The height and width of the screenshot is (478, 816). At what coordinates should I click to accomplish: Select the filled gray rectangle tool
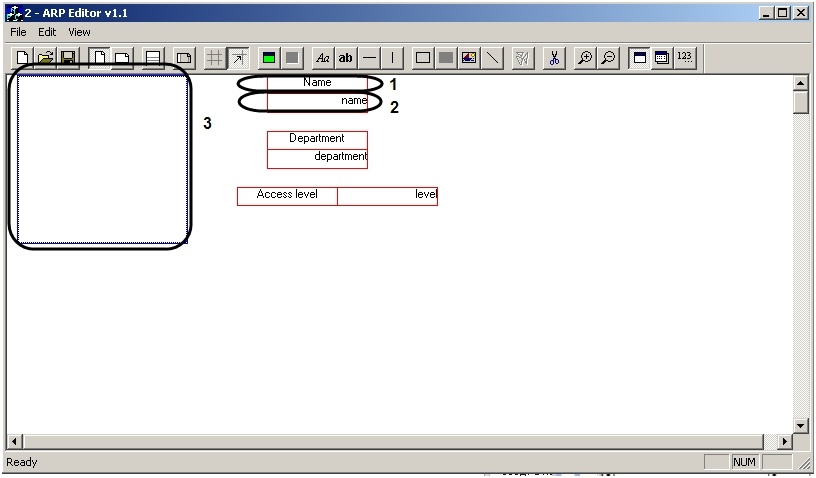coord(446,58)
